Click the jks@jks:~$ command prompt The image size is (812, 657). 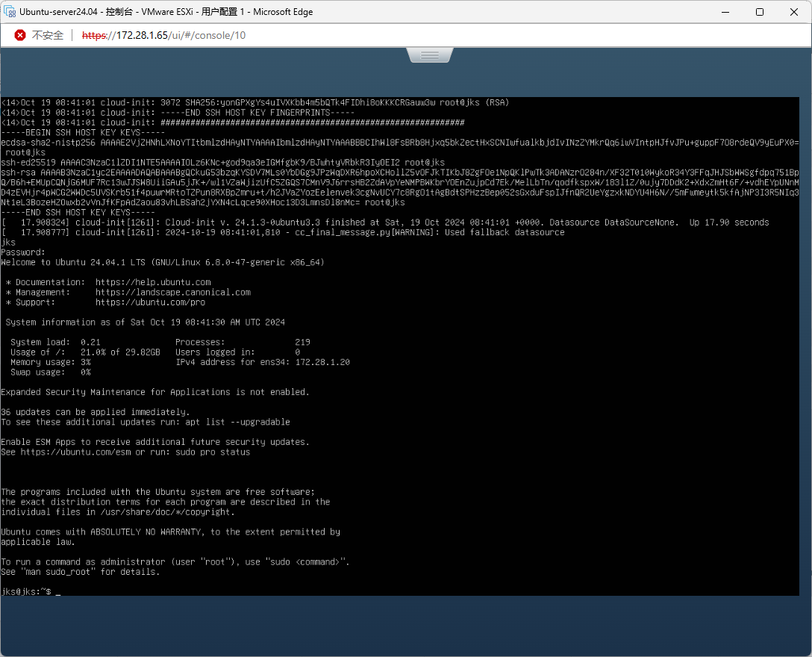tap(27, 592)
